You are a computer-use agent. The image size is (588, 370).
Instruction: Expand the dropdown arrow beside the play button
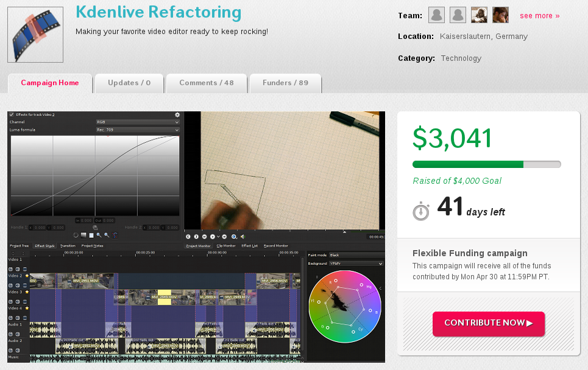click(x=218, y=237)
